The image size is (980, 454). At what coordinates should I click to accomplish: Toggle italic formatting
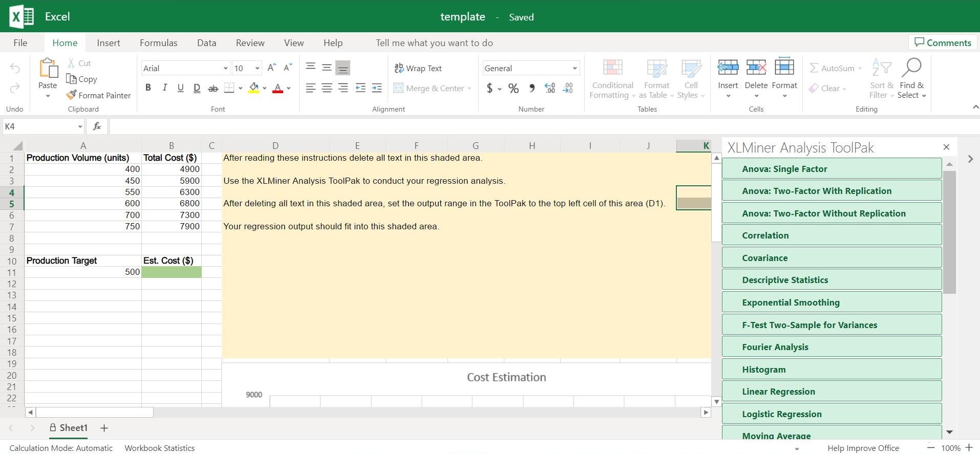[x=164, y=88]
